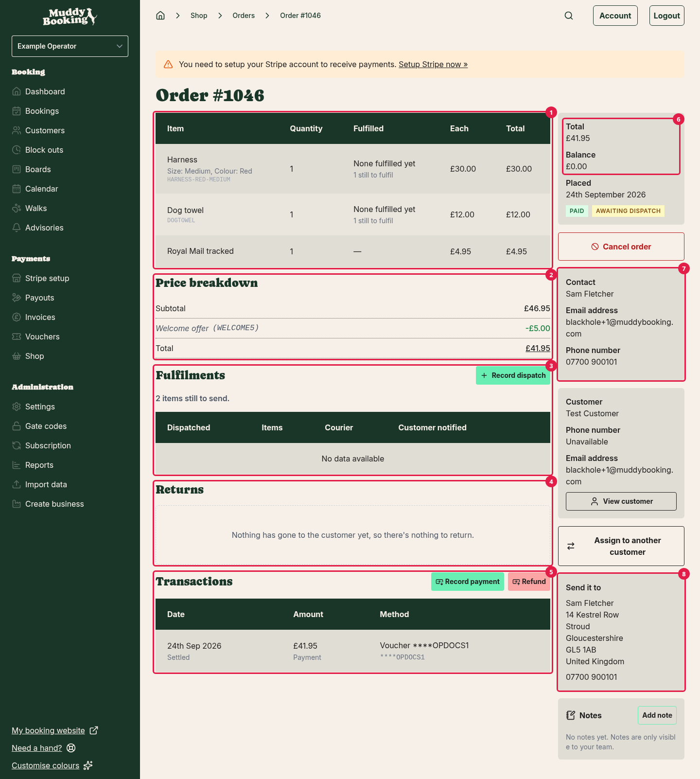Open the Example Operator dropdown
Viewport: 700px width, 779px height.
(70, 46)
